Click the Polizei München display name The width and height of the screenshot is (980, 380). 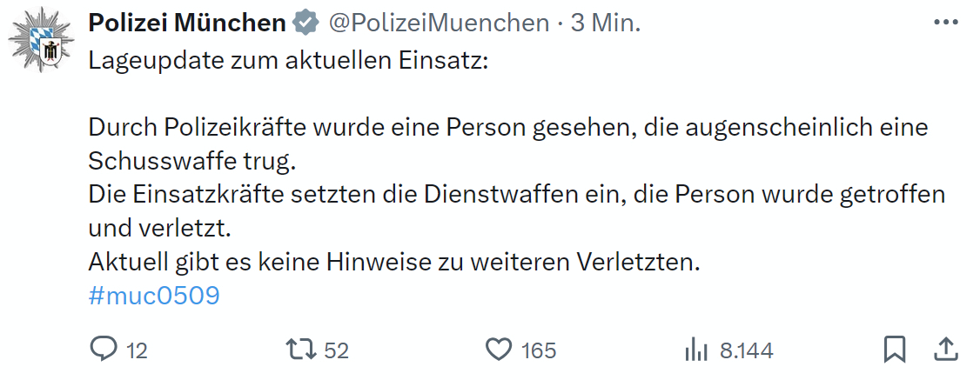tap(187, 23)
